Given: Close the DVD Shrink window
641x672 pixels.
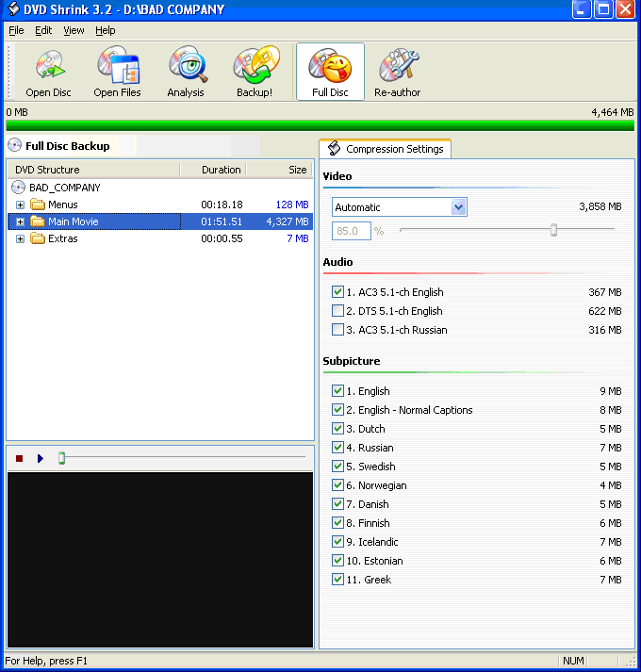Looking at the screenshot, I should pyautogui.click(x=625, y=9).
